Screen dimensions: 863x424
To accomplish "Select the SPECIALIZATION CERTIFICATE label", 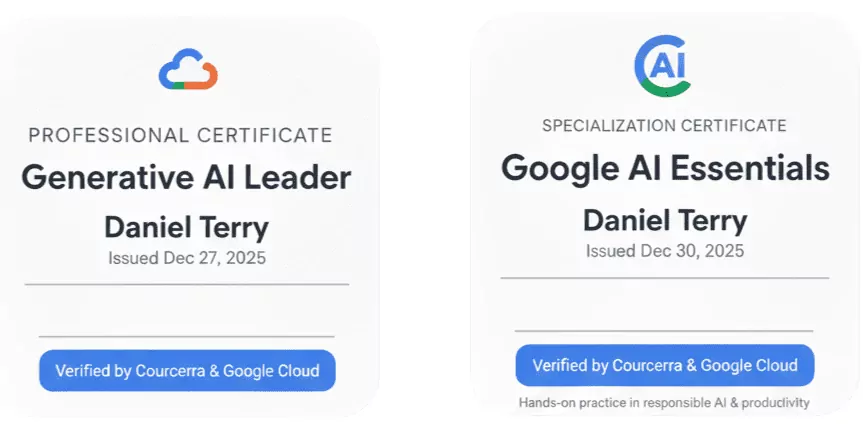I will pyautogui.click(x=664, y=126).
